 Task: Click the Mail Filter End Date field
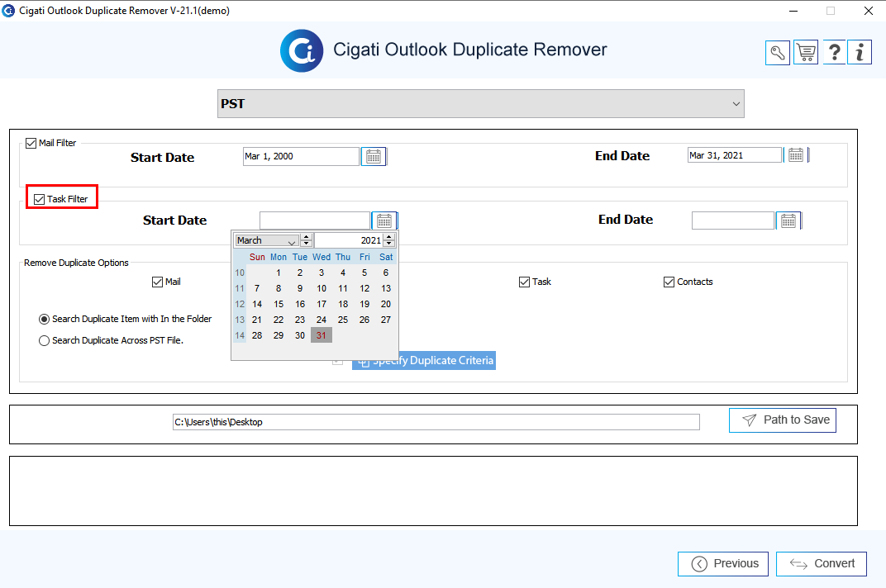(735, 155)
